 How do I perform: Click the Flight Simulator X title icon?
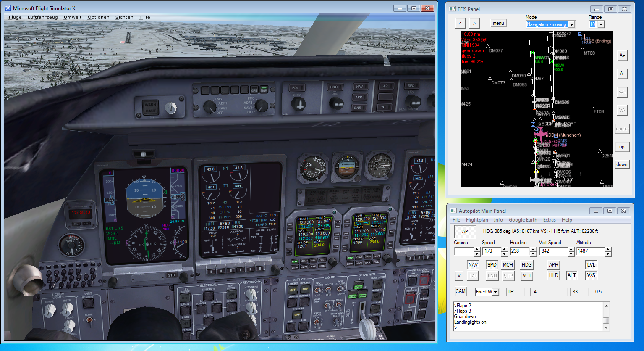coord(8,8)
